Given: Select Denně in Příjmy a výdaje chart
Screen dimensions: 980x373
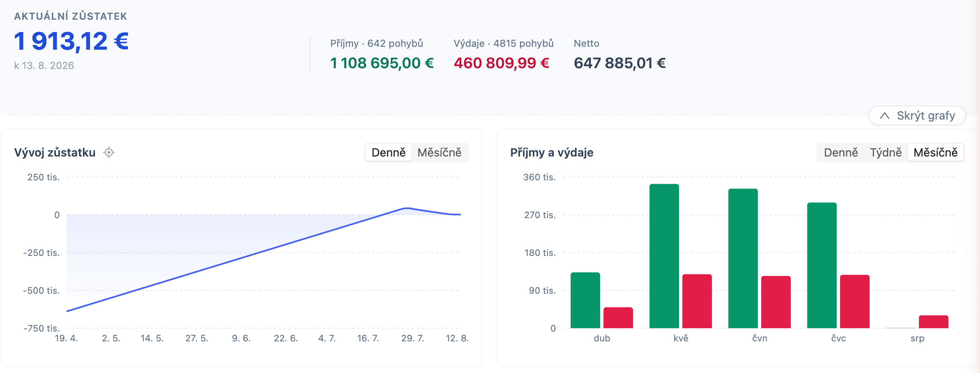Looking at the screenshot, I should 841,152.
